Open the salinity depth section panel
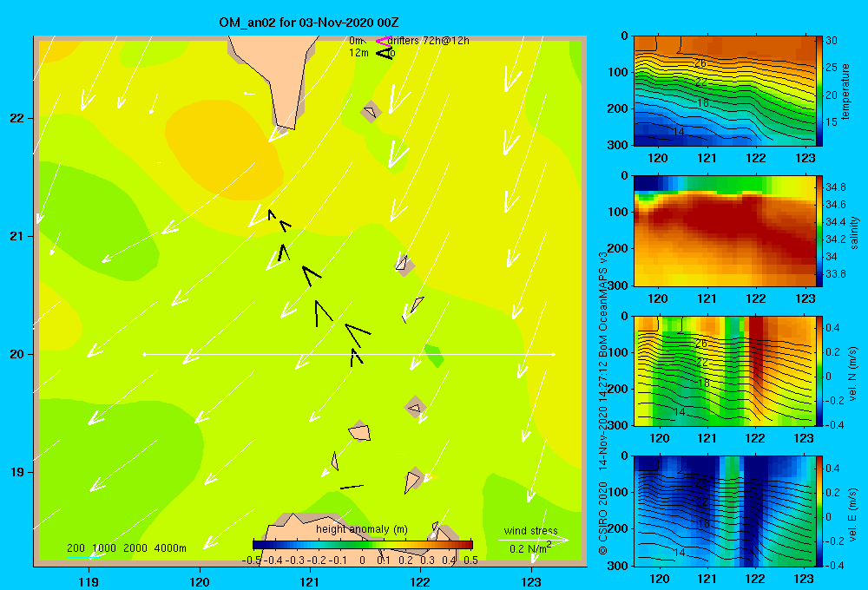 pyautogui.click(x=724, y=231)
